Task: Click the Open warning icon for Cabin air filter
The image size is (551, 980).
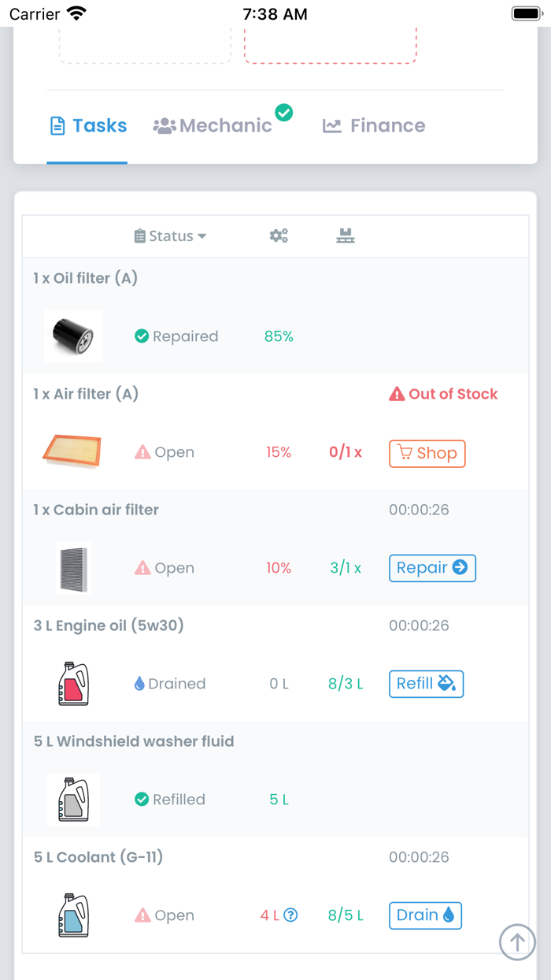Action: (142, 568)
